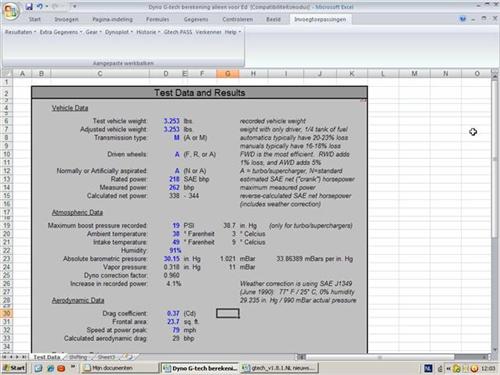Open Internet Explorer from quick launch
500x375 pixels.
[50, 368]
